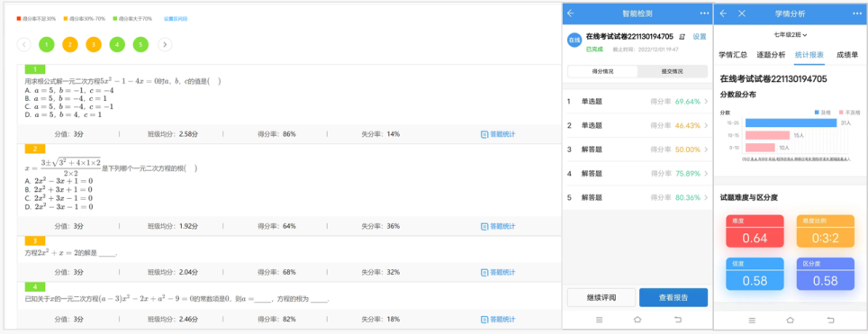Image resolution: width=868 pixels, height=335 pixels.
Task: Tap the home nav icon under 学情分析
Action: coord(791,320)
